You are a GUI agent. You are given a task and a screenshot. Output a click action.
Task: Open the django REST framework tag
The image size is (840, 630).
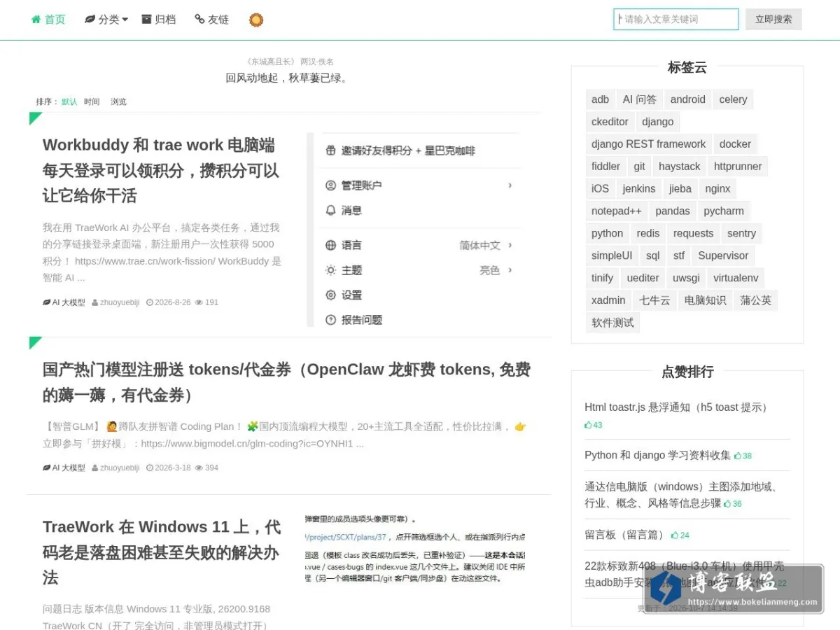coord(649,144)
